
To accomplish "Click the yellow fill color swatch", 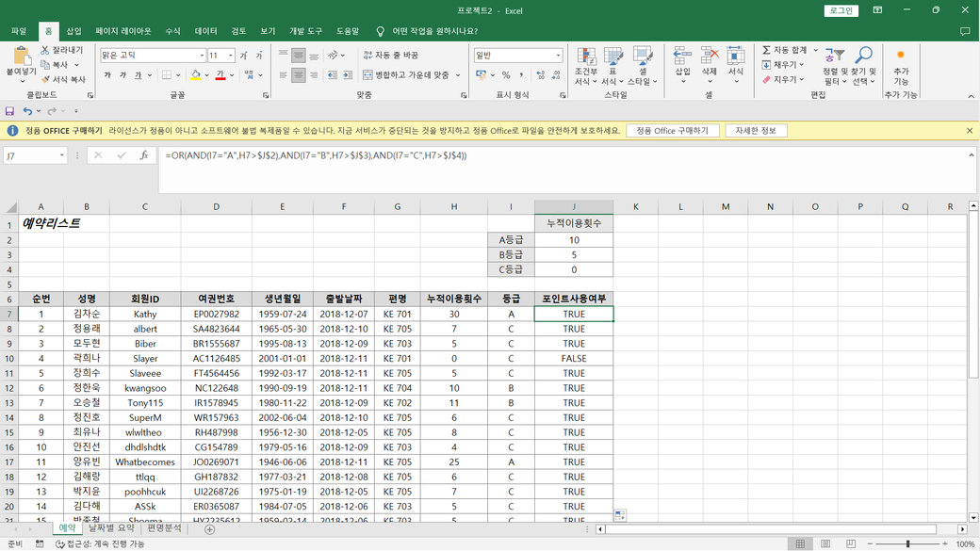I will pos(195,75).
